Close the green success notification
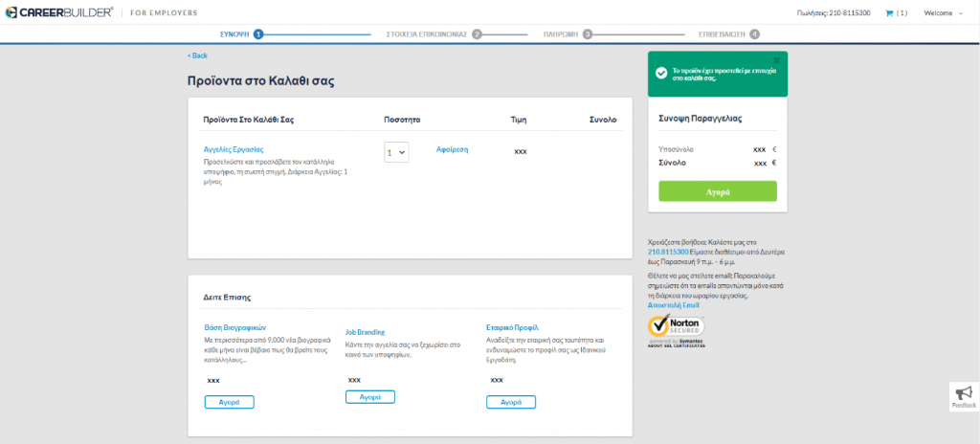This screenshot has width=980, height=444. click(x=776, y=59)
